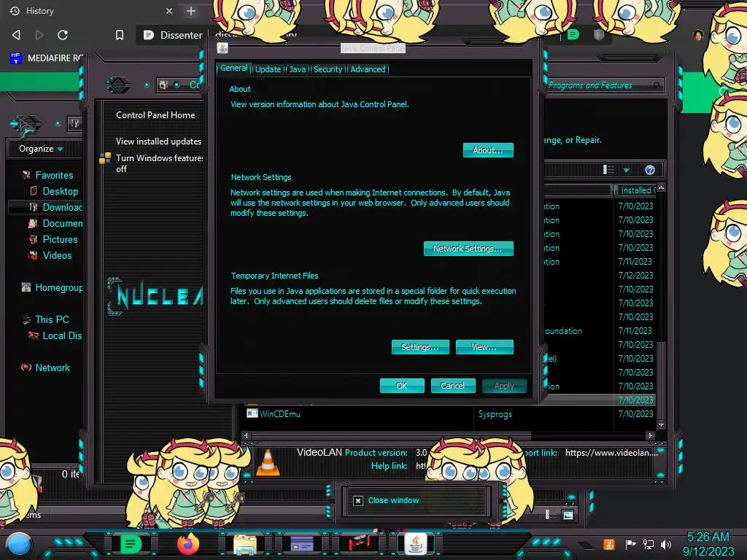The image size is (747, 560).
Task: Open the Organize dropdown in Explorer
Action: pos(41,149)
